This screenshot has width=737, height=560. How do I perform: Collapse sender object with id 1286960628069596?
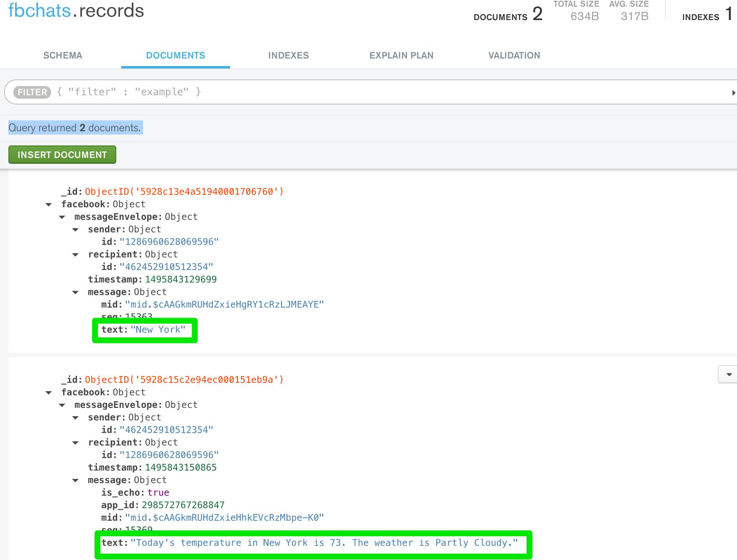click(x=75, y=229)
